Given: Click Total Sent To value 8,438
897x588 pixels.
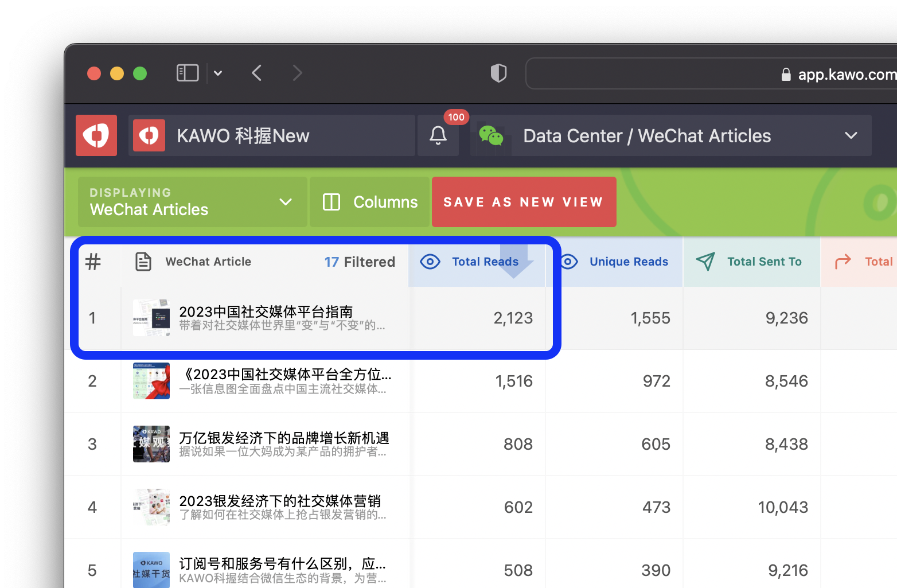Looking at the screenshot, I should (x=786, y=444).
